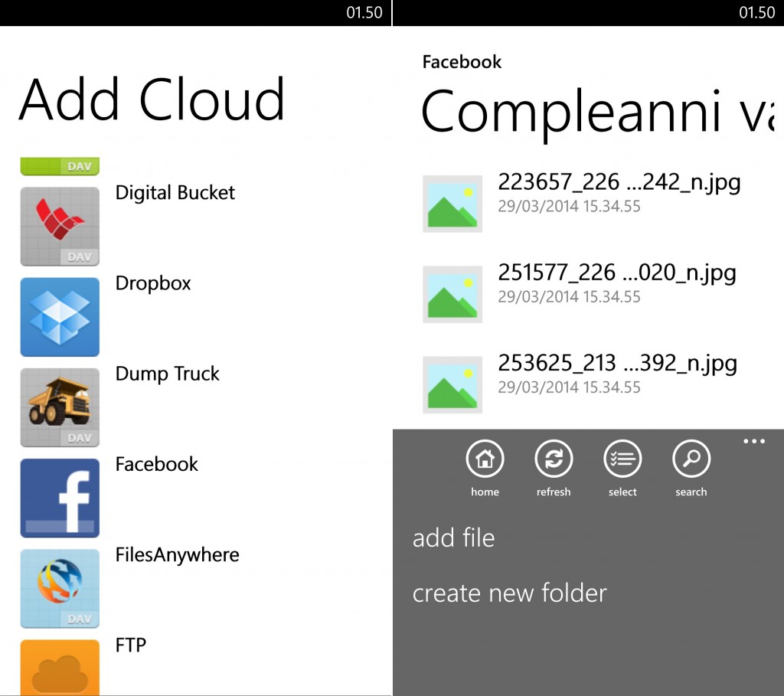Tap the orange FTP cloud icon
Image resolution: width=784 pixels, height=696 pixels.
tap(60, 668)
